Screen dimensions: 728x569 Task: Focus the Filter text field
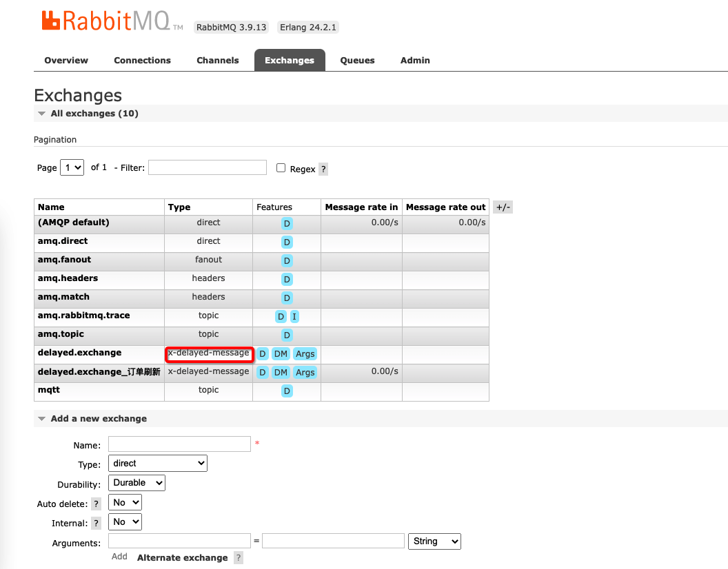208,167
